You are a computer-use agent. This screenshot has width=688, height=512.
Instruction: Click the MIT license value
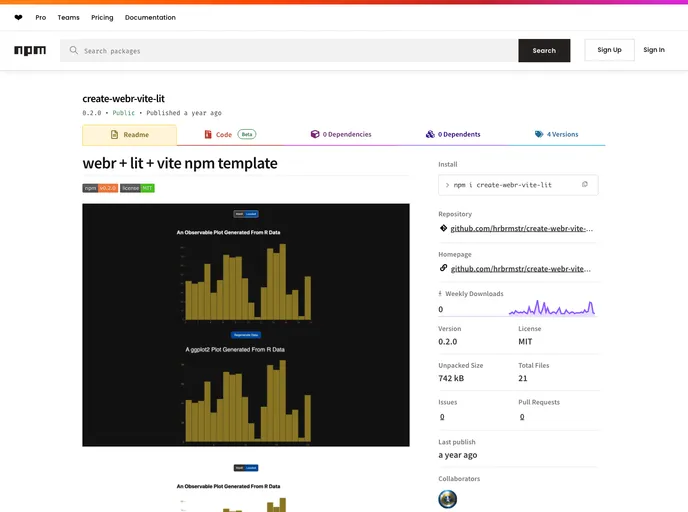pos(525,341)
